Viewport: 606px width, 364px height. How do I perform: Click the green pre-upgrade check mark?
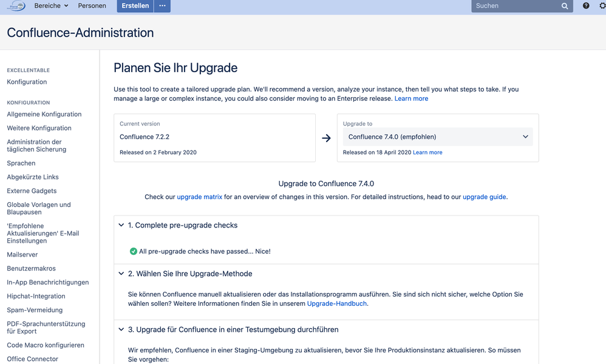[134, 251]
